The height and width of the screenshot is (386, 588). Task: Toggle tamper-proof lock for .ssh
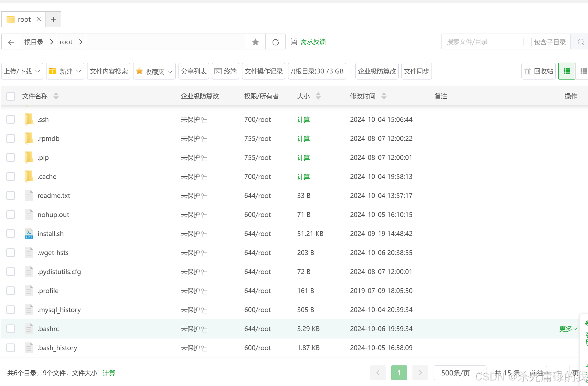204,120
